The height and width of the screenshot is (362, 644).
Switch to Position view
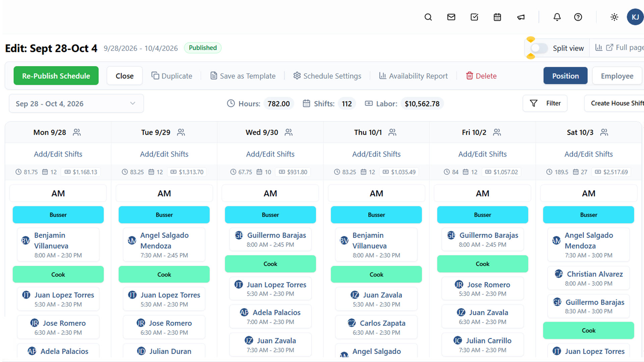point(565,76)
